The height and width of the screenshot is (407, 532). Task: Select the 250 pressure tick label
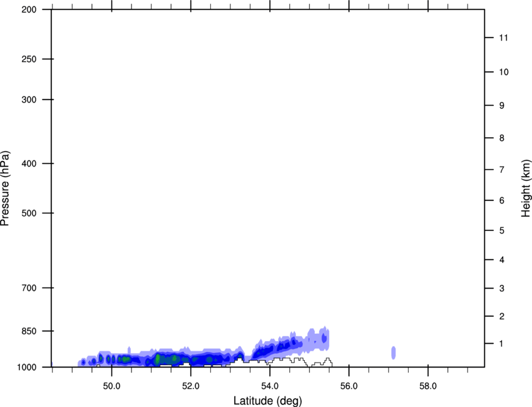[29, 59]
